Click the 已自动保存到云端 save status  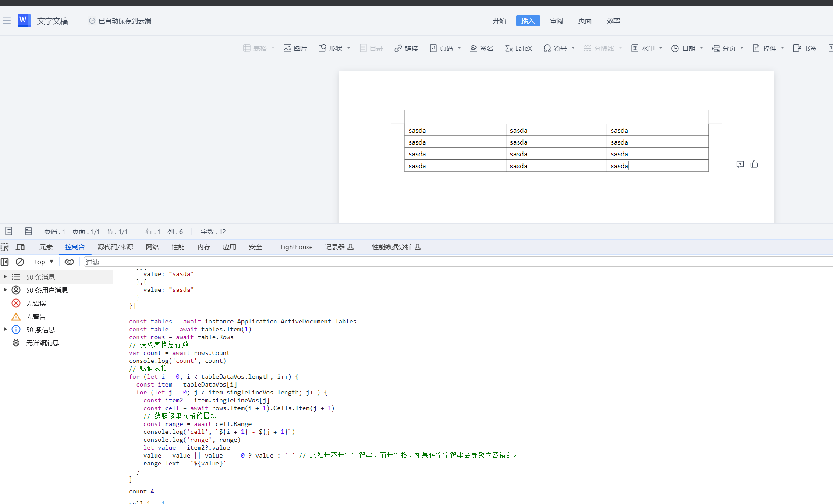click(x=120, y=21)
